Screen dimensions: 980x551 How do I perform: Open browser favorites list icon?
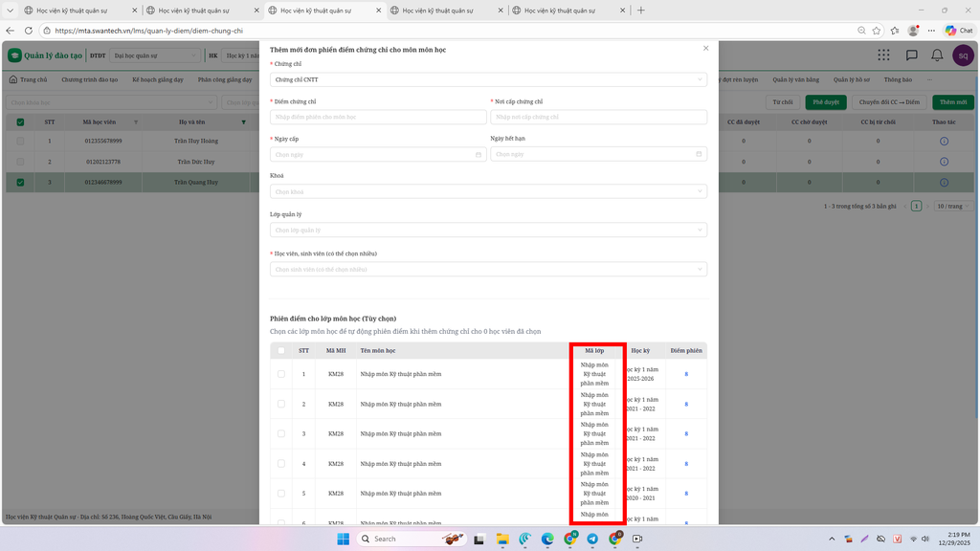click(x=895, y=30)
